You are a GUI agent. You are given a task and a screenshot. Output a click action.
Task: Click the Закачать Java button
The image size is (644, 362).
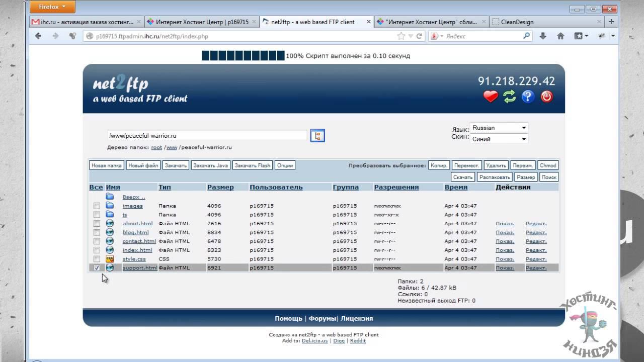pos(211,165)
